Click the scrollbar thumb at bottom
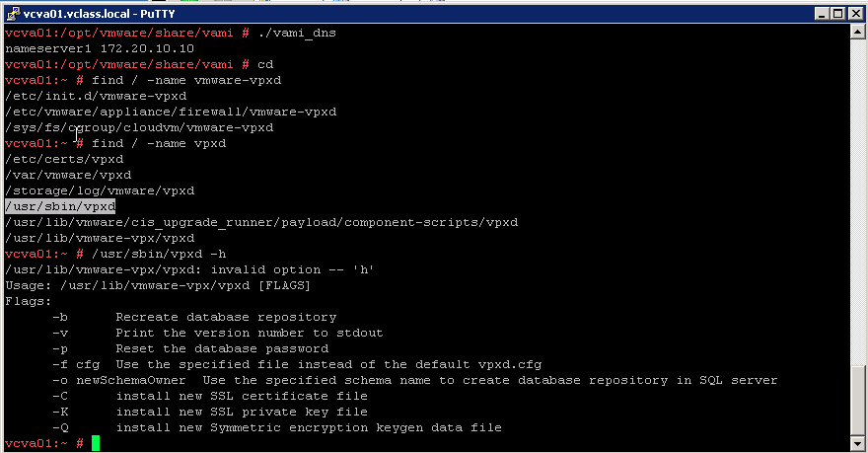This screenshot has width=868, height=453. point(857,402)
